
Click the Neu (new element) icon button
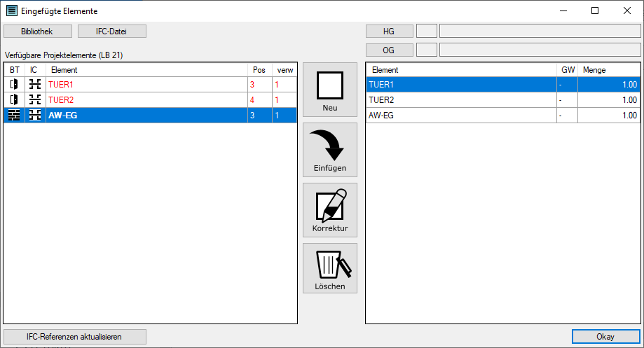(330, 90)
